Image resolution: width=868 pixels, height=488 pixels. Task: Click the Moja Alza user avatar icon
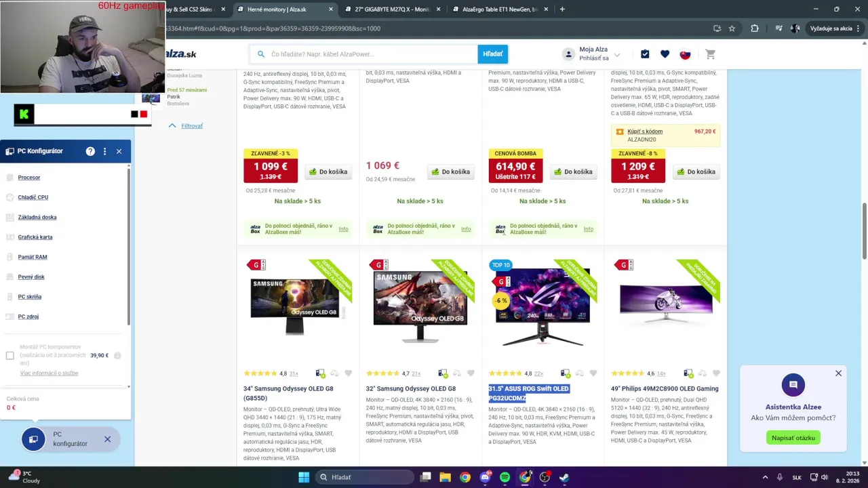[568, 54]
